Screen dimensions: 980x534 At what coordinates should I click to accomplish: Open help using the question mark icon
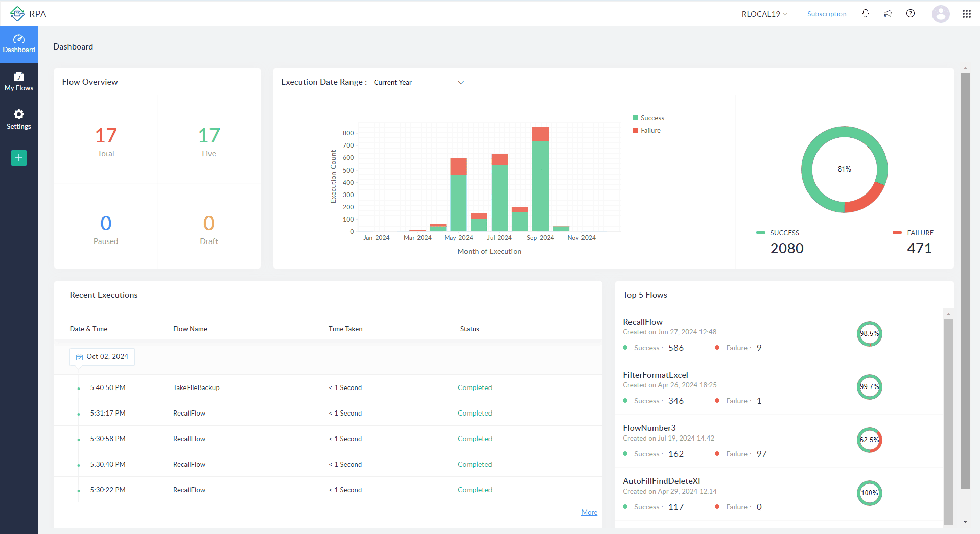pyautogui.click(x=910, y=13)
